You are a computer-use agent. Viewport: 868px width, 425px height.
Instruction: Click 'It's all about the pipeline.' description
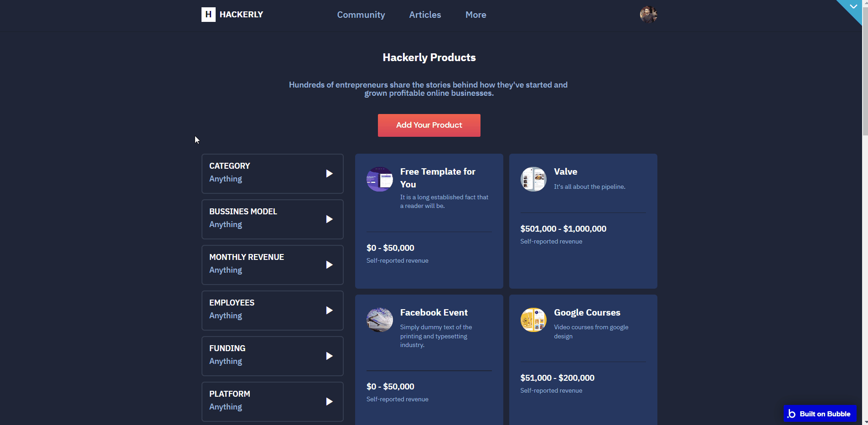589,187
